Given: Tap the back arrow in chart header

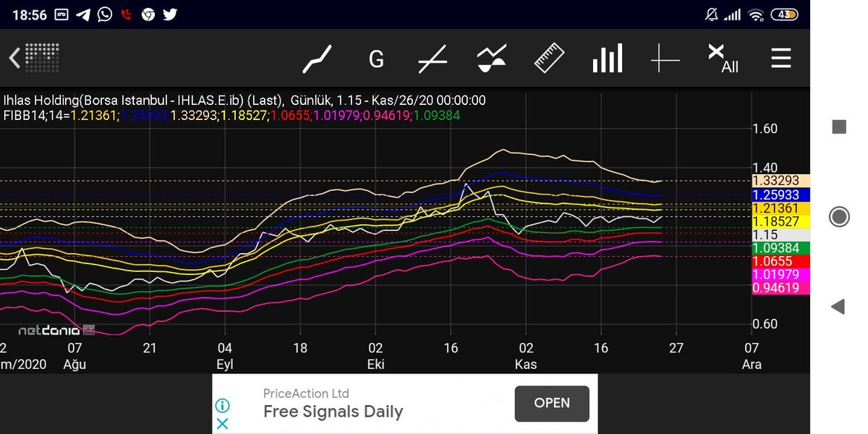Looking at the screenshot, I should [14, 58].
